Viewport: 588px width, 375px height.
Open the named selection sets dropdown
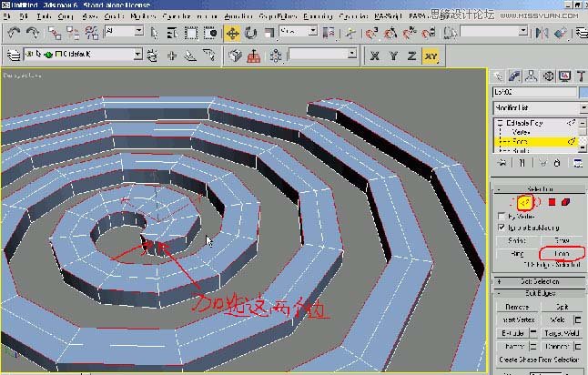pyautogui.click(x=494, y=31)
